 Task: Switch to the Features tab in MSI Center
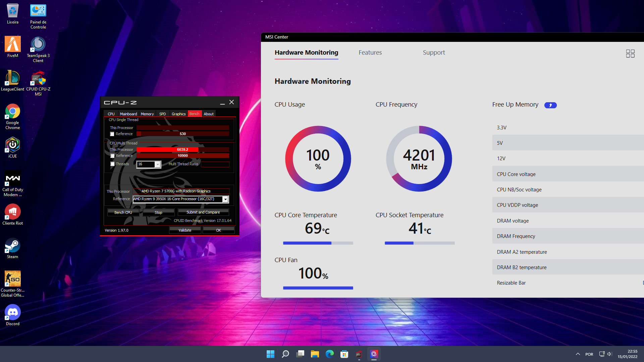[x=370, y=53]
